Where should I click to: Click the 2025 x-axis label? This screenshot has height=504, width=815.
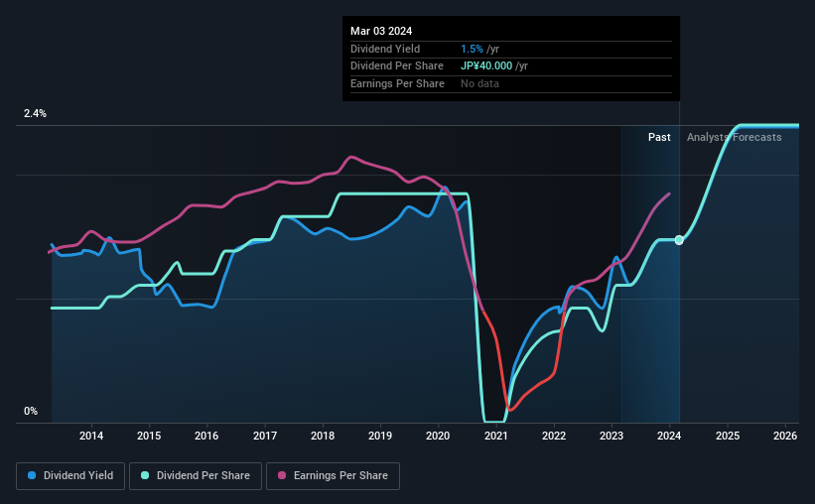point(728,436)
